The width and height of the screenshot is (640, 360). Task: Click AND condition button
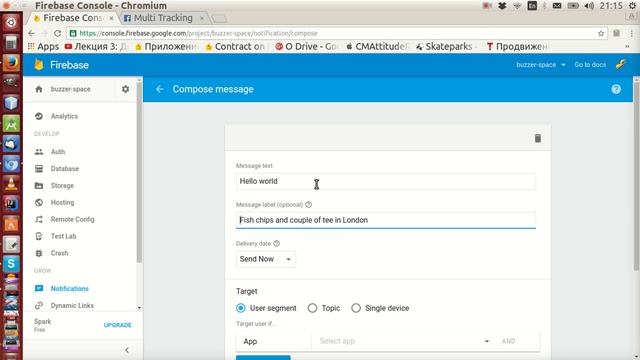point(509,341)
